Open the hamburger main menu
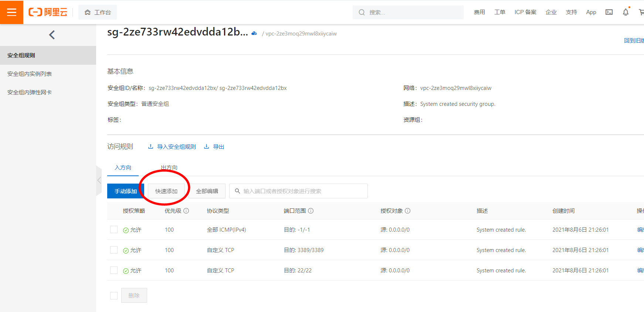The height and width of the screenshot is (312, 644). click(11, 12)
